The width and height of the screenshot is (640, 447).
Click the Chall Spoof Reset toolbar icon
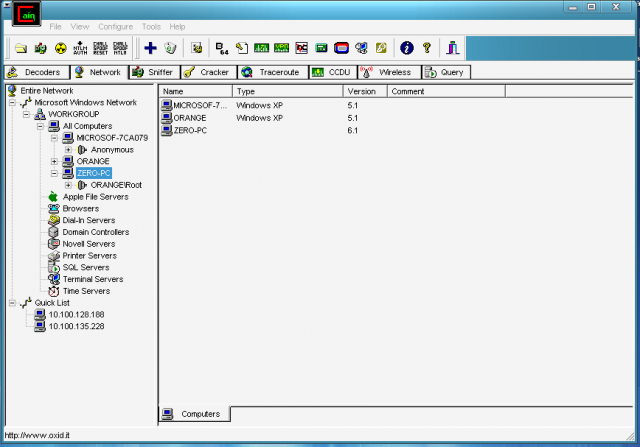click(x=100, y=48)
